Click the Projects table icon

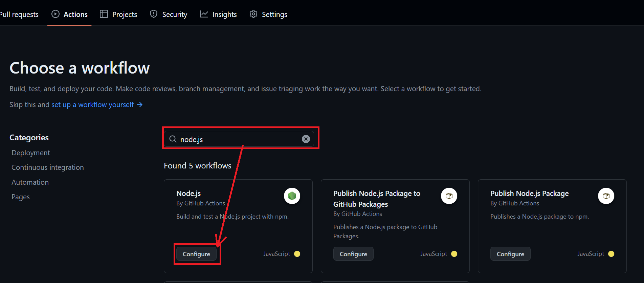pyautogui.click(x=104, y=14)
